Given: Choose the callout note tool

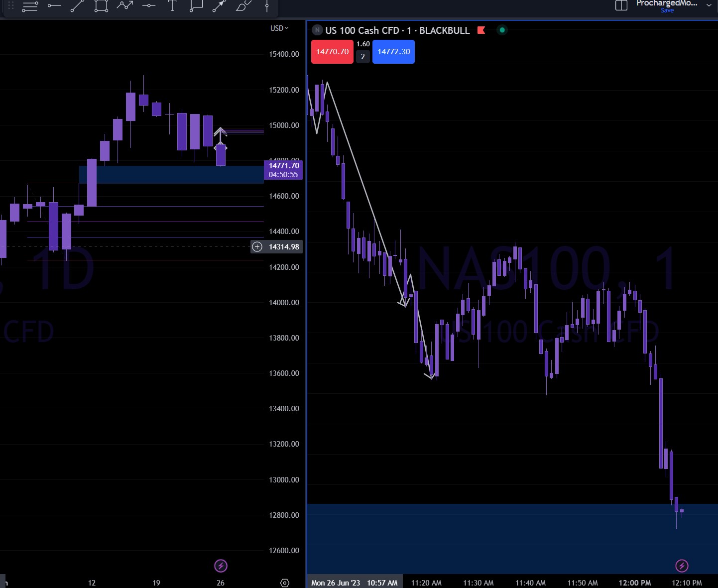Looking at the screenshot, I should click(x=196, y=6).
